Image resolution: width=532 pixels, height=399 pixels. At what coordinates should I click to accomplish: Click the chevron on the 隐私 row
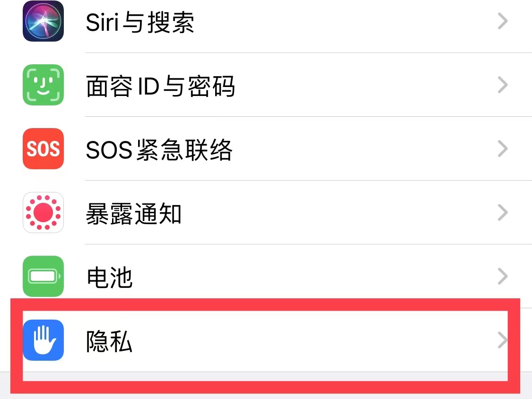(503, 340)
